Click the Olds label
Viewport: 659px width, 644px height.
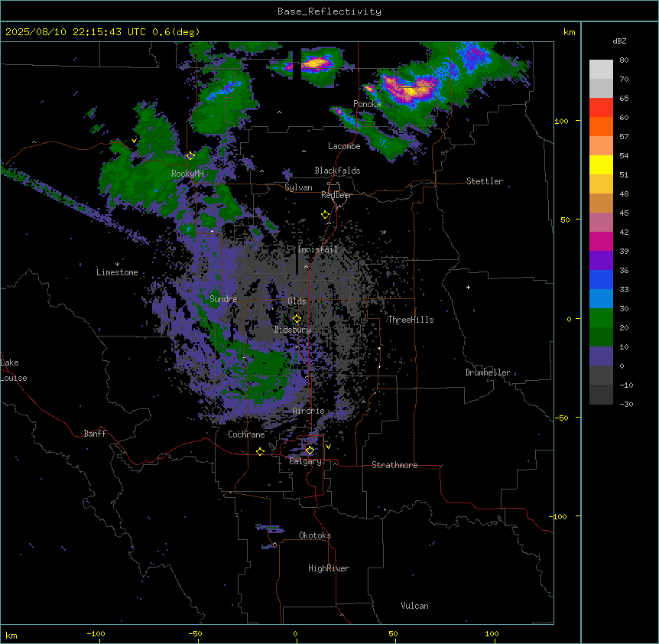(x=297, y=301)
